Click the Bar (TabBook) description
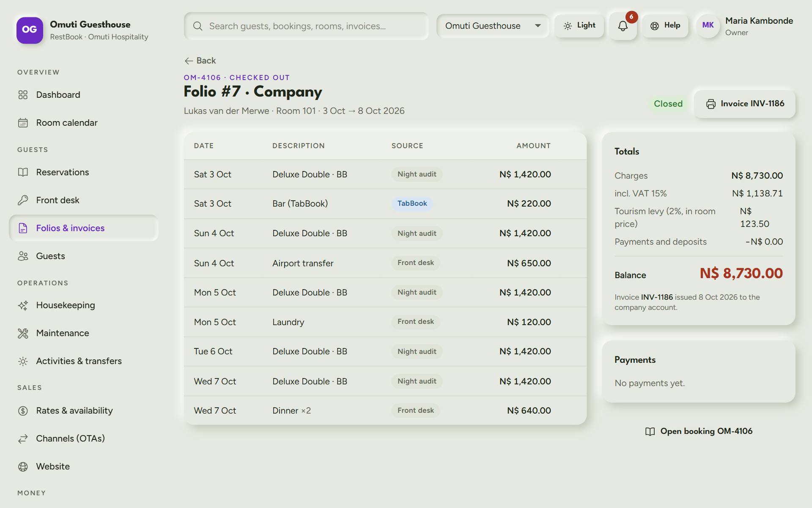Image resolution: width=812 pixels, height=508 pixels. click(300, 204)
